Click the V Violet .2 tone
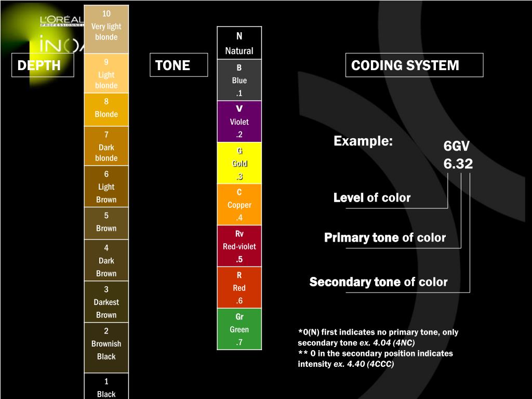This screenshot has width=532, height=399. 239,122
